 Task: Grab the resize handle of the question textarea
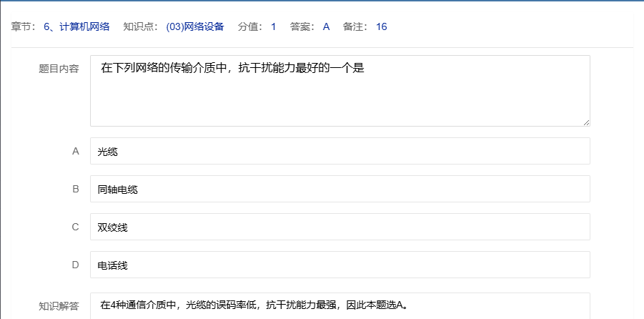[x=586, y=122]
